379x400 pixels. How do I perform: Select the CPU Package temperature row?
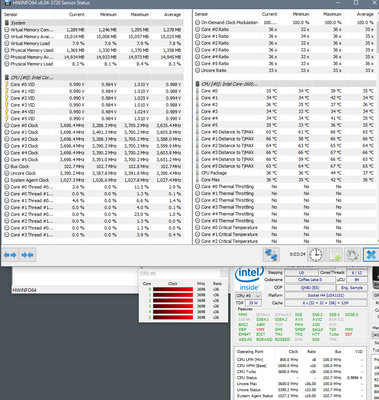coord(285,173)
